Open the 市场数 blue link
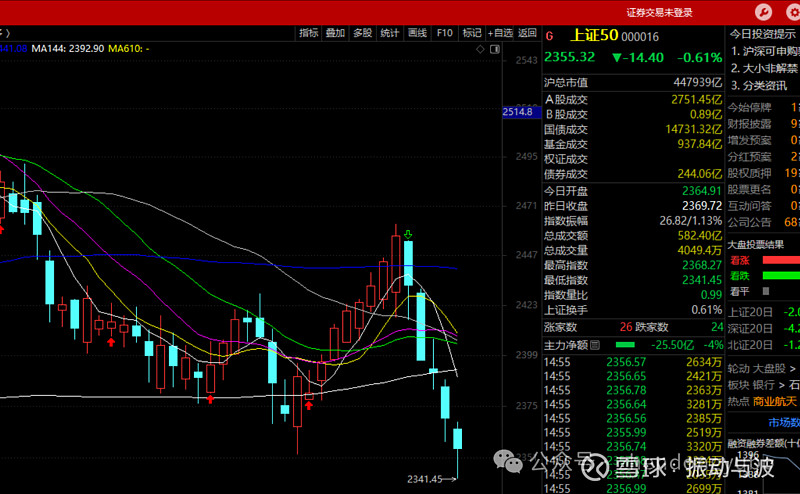Screen dimensions: 800x494 (784, 423)
